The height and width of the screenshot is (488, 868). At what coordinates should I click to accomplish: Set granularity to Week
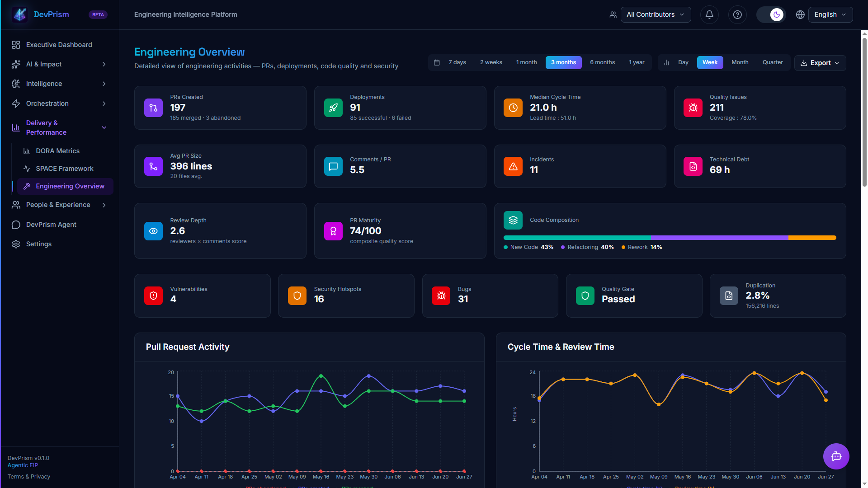tap(710, 62)
